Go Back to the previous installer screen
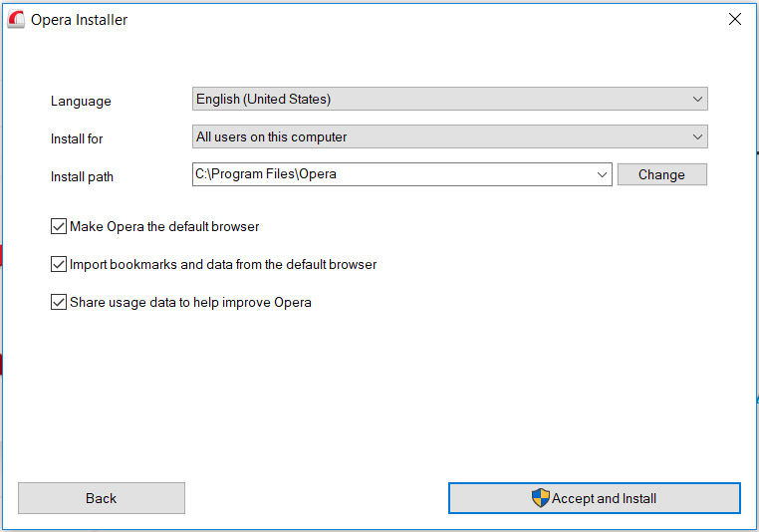The image size is (759, 532). click(x=102, y=498)
